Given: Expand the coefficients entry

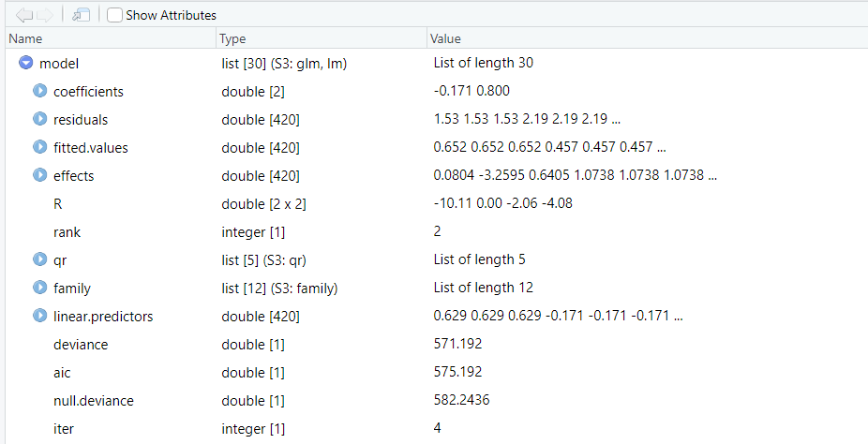Looking at the screenshot, I should tap(40, 92).
